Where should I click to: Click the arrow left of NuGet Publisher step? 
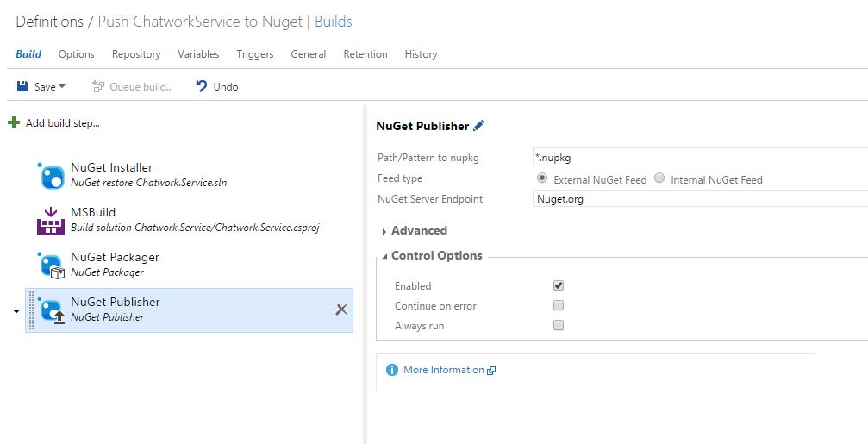(x=16, y=311)
